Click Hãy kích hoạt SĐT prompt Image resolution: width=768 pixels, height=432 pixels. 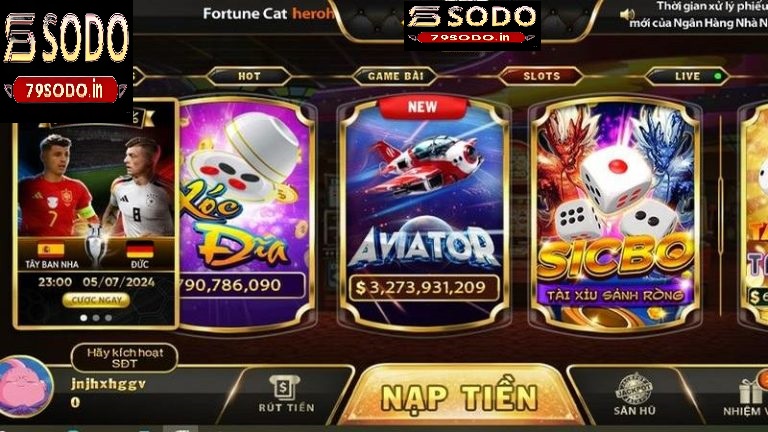click(x=124, y=358)
